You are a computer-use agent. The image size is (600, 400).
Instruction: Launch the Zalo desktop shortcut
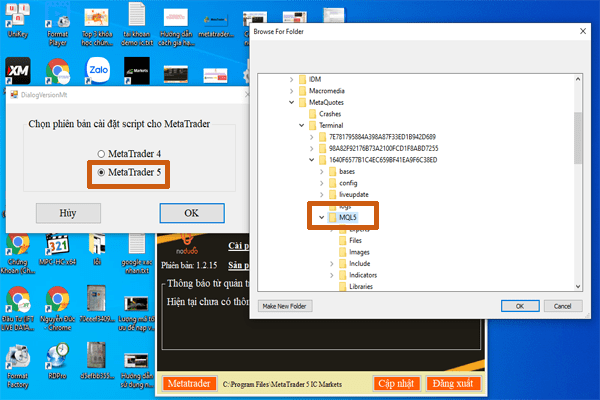pos(98,70)
